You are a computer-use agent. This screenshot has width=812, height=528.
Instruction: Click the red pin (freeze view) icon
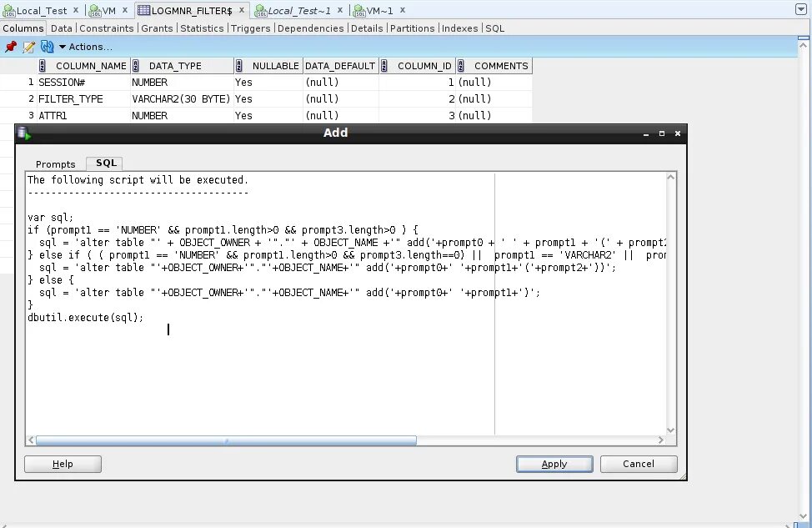pyautogui.click(x=10, y=47)
